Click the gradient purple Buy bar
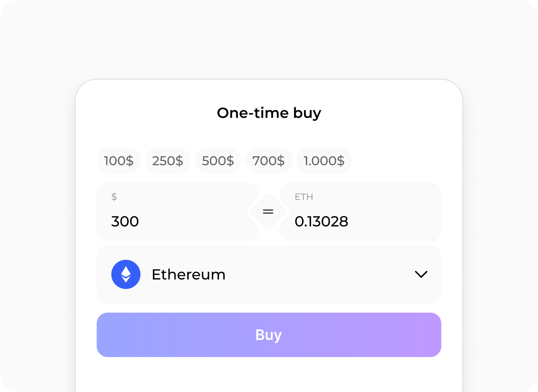 269,335
